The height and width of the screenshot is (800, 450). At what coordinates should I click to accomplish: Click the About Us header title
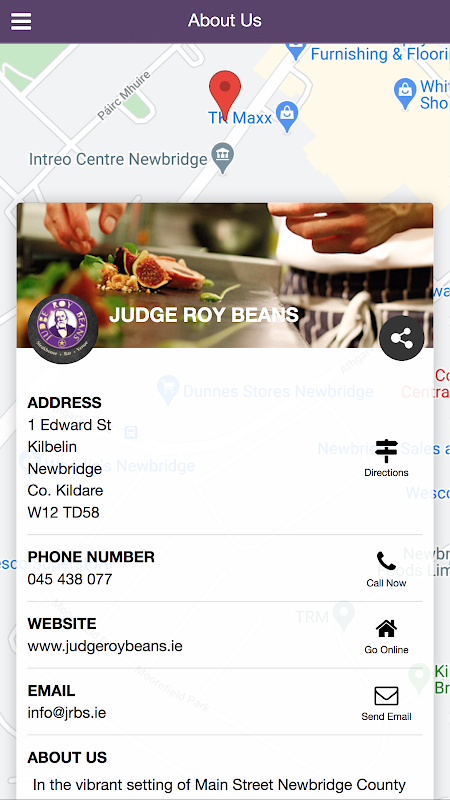pyautogui.click(x=224, y=20)
